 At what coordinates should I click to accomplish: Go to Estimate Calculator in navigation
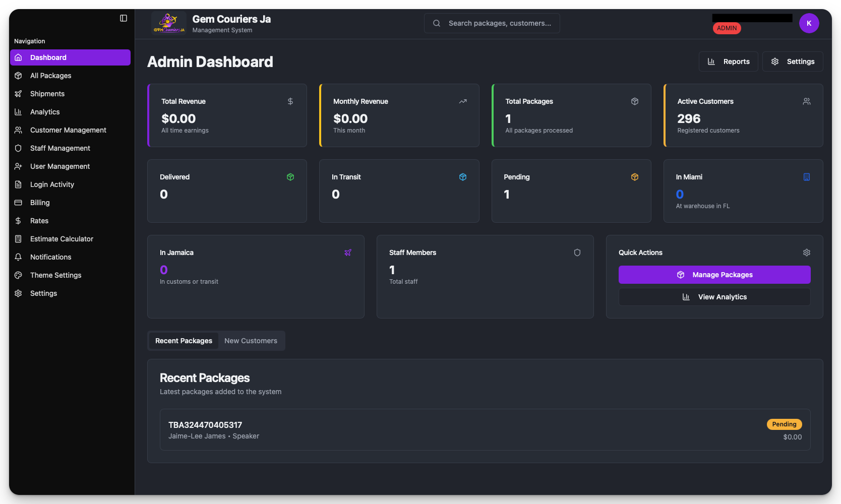click(x=62, y=239)
